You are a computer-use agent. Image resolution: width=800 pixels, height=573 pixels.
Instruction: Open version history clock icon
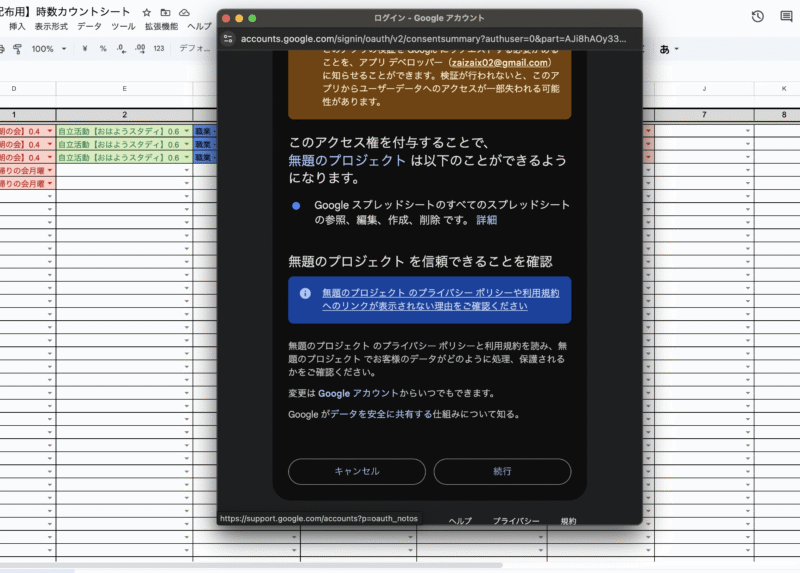758,16
